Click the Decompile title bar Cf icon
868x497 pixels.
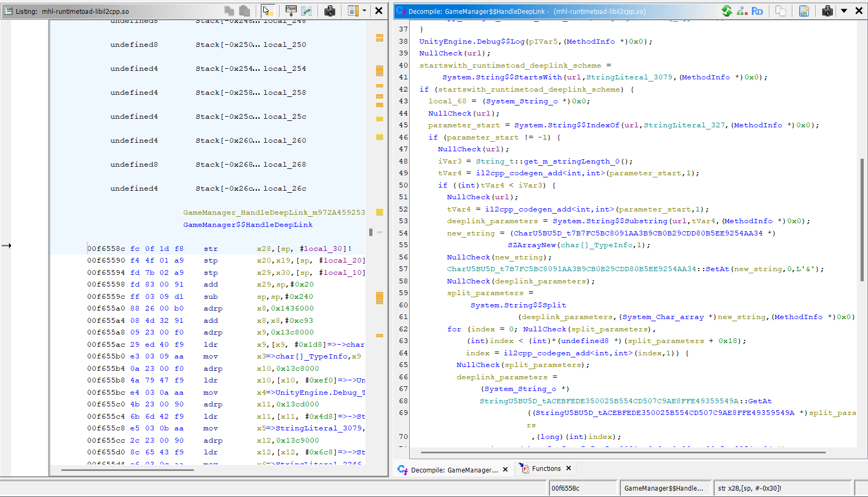(401, 11)
